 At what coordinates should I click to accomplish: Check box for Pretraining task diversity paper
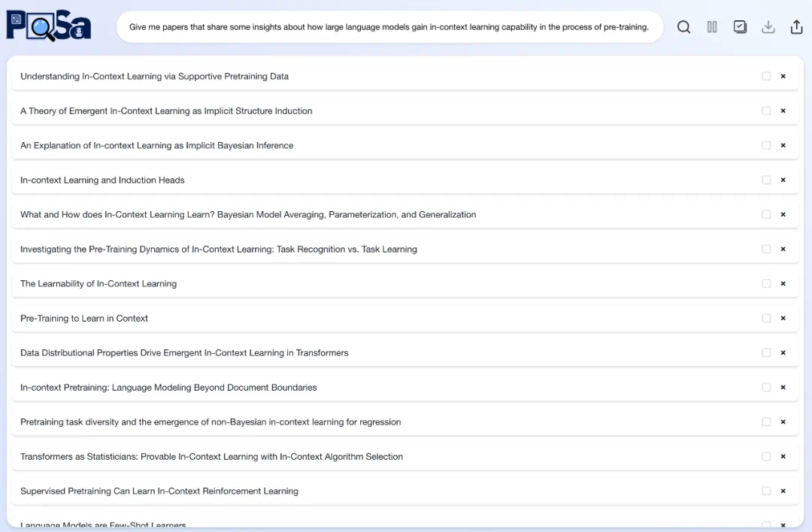[x=766, y=422]
